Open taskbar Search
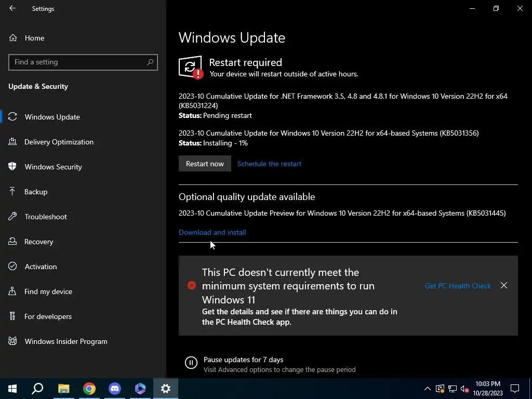This screenshot has width=532, height=399. [37, 389]
